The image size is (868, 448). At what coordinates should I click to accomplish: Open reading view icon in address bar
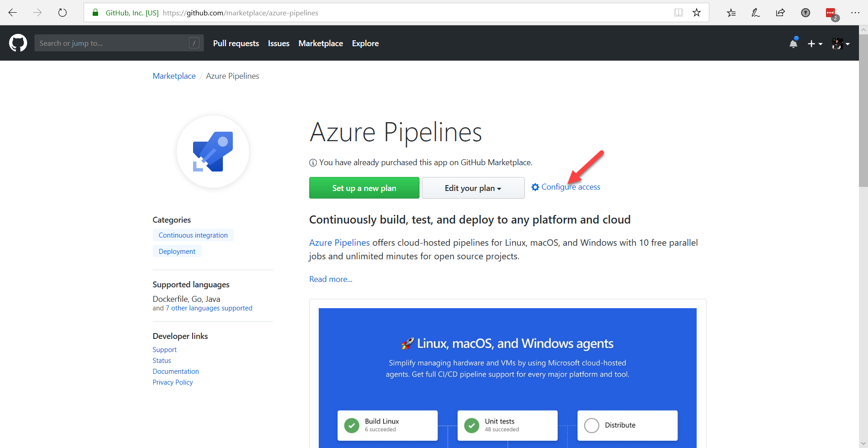tap(678, 13)
